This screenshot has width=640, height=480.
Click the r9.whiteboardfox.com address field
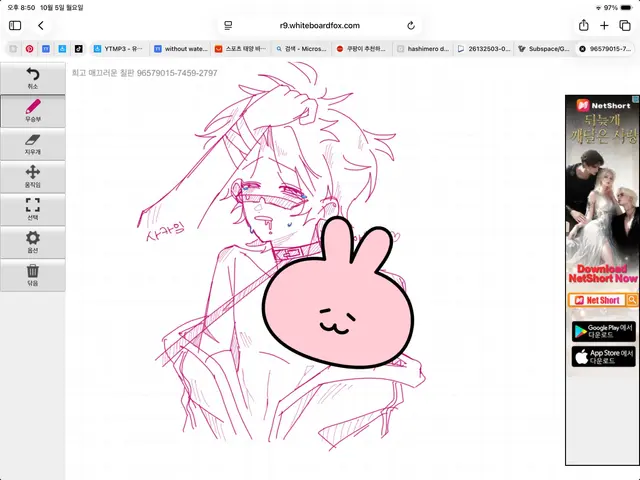pos(320,26)
